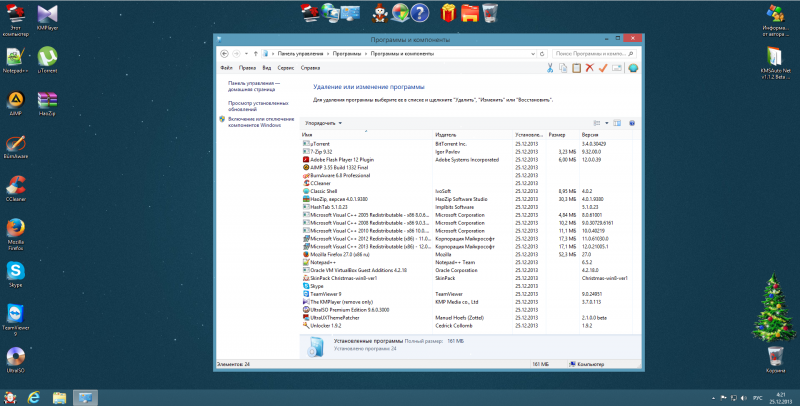Image resolution: width=800 pixels, height=406 pixels.
Task: Open the Правка menu
Action: coord(247,68)
